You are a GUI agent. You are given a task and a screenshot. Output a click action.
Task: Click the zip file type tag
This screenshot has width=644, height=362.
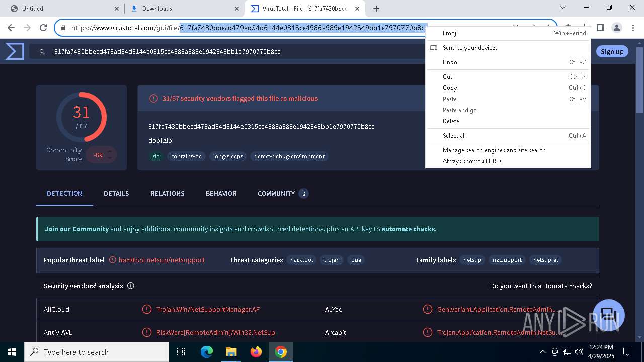coord(156,156)
